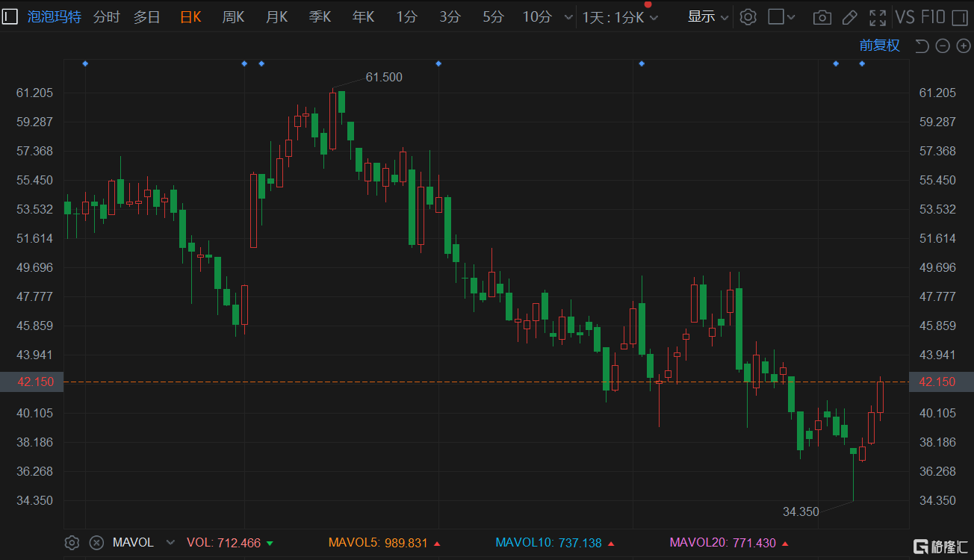Open the 显示 display dropdown

(708, 16)
